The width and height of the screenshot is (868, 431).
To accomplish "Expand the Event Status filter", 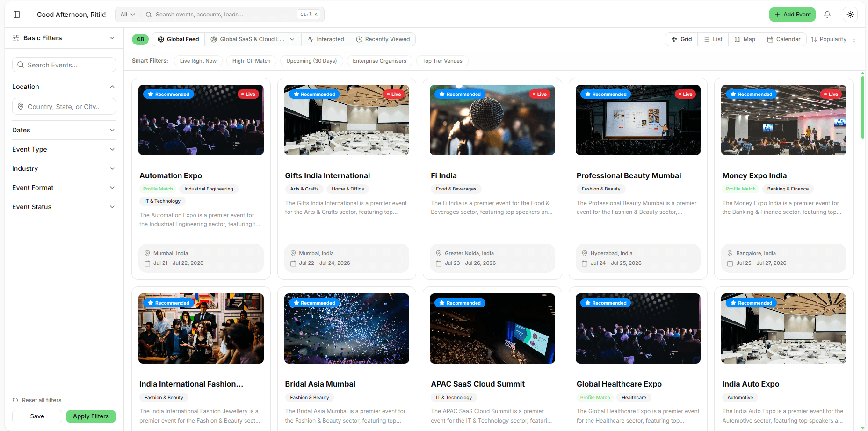I will (64, 207).
